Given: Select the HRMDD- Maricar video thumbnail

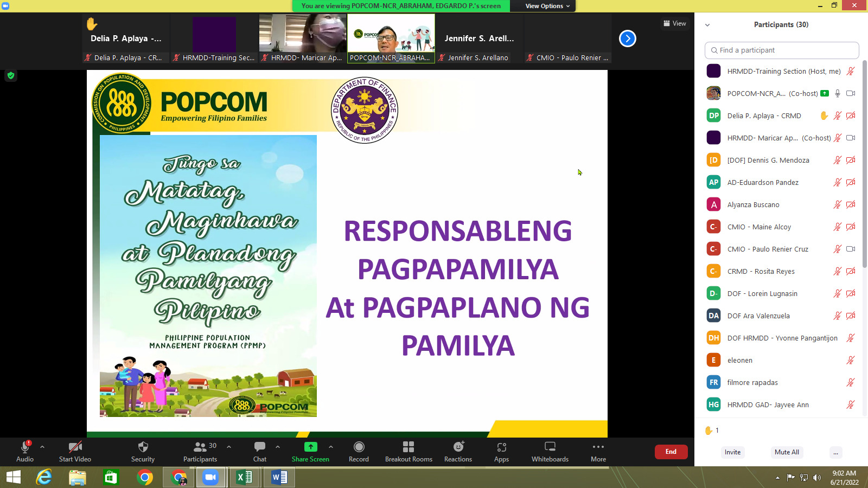Looking at the screenshot, I should click(303, 38).
